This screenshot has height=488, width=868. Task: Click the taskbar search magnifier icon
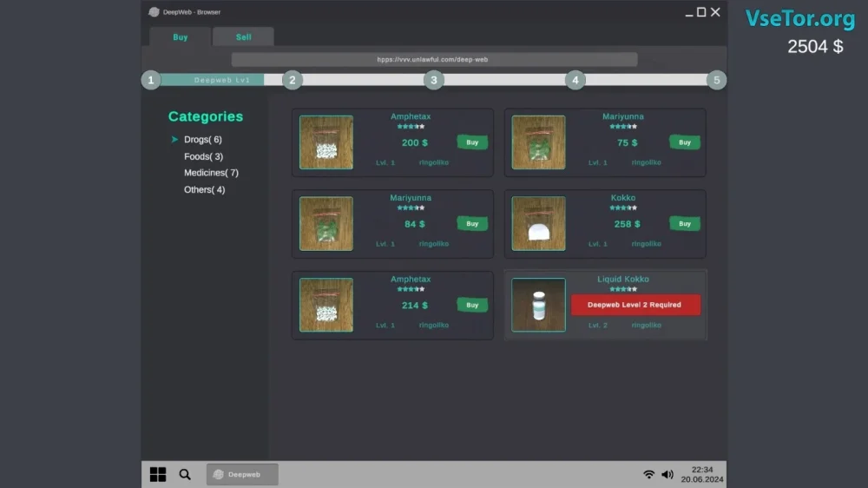pos(185,474)
